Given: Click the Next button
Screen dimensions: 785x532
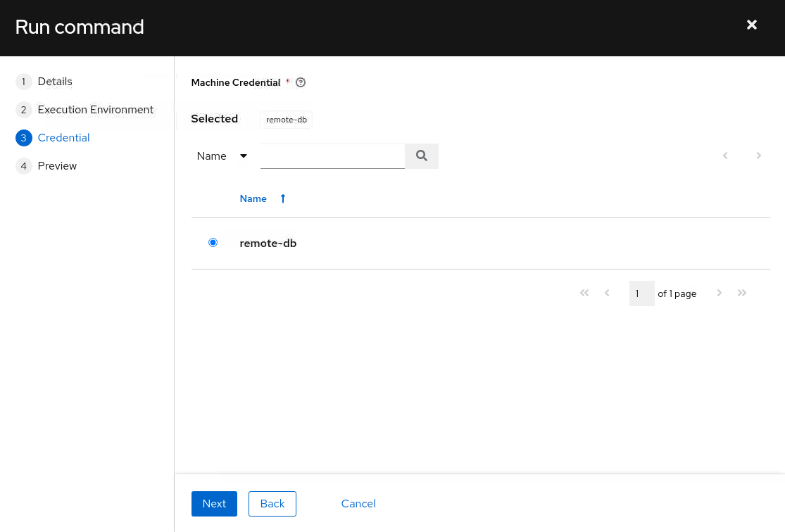Looking at the screenshot, I should [x=214, y=503].
